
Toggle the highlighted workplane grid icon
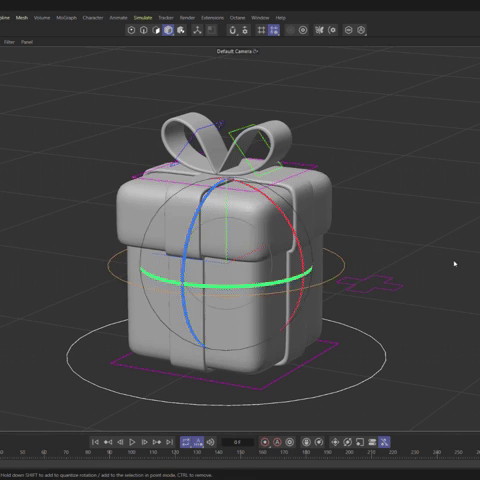point(274,30)
